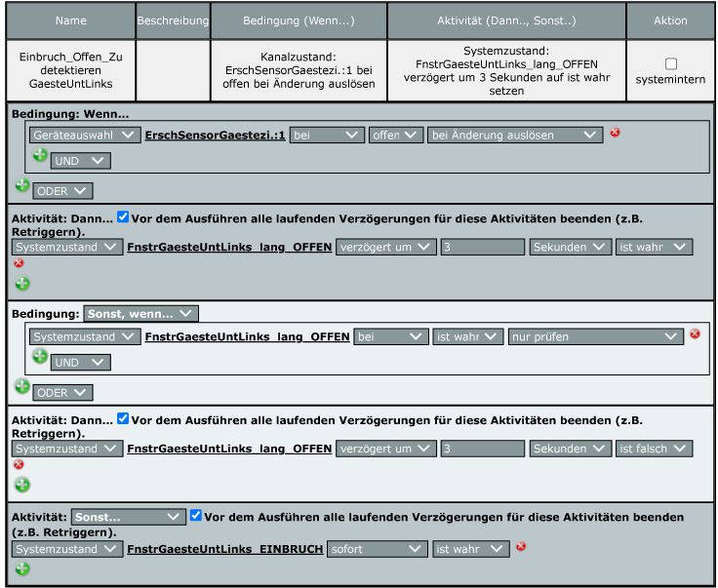This screenshot has height=588, width=718.
Task: Click FnstrGaesteUntLinks_lang_OFFEN link in Sonst wenn condition
Action: point(247,336)
